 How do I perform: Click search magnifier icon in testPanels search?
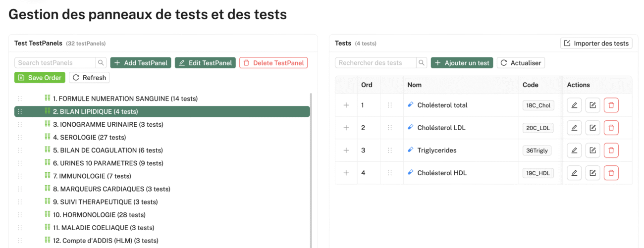click(101, 63)
